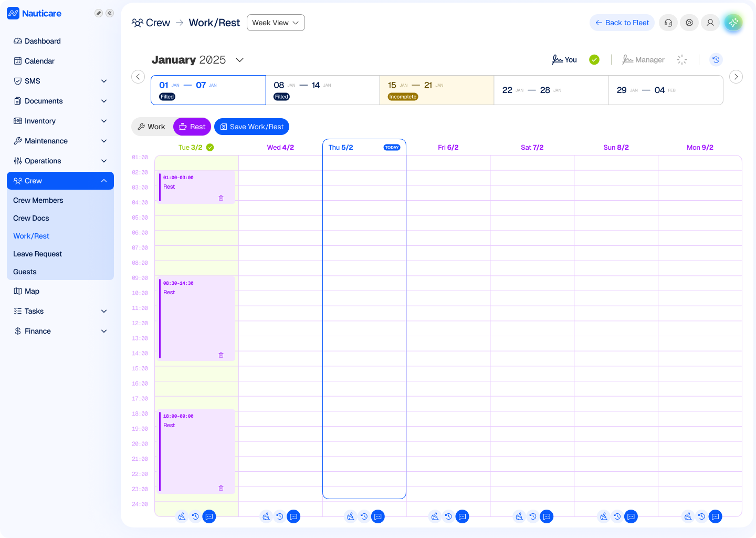Viewport: 756px width, 538px height.
Task: Select the Thu 5/2 today column header
Action: tap(364, 147)
